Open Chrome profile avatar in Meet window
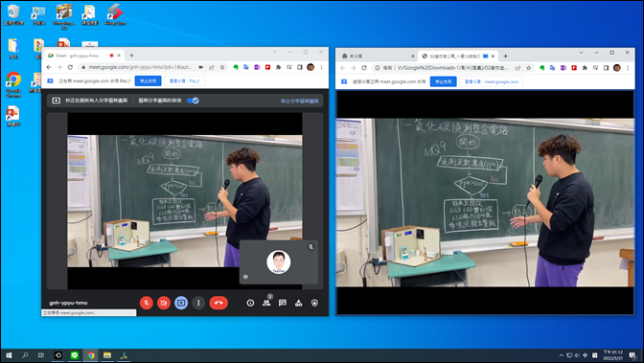 tap(310, 67)
